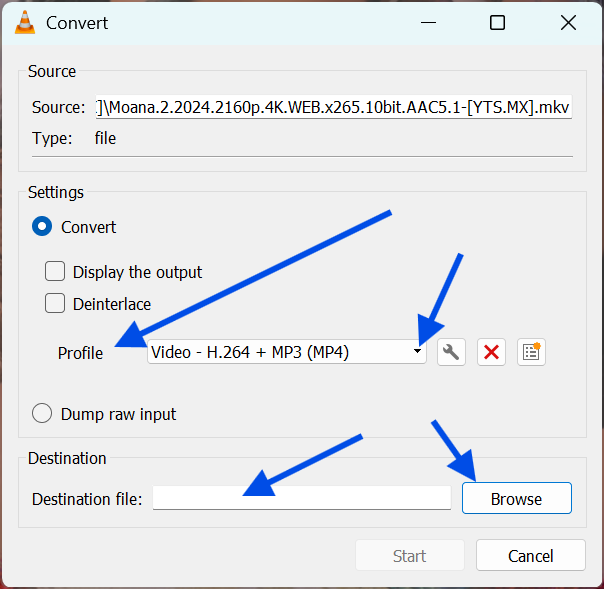
Task: Click the Convert window title bar text
Action: pyautogui.click(x=78, y=23)
